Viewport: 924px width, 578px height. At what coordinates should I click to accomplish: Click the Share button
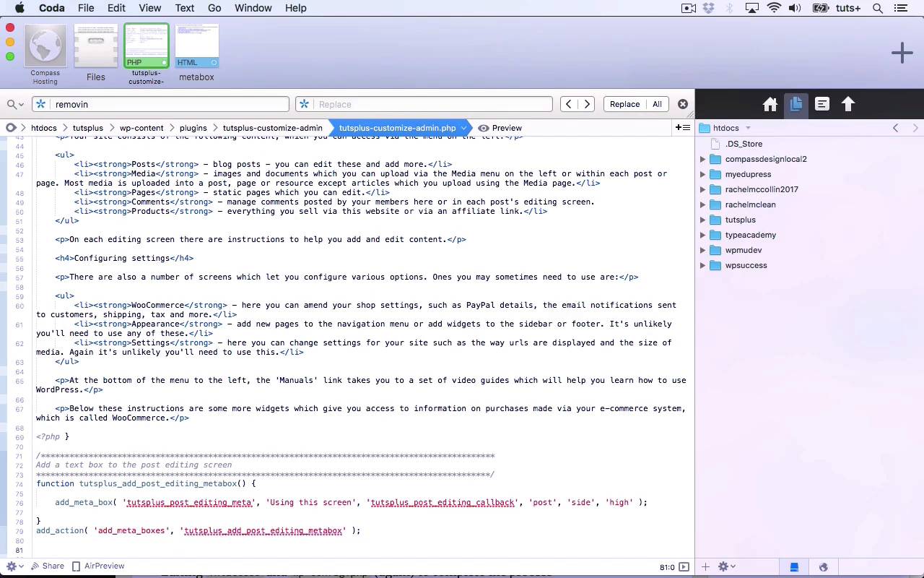48,566
